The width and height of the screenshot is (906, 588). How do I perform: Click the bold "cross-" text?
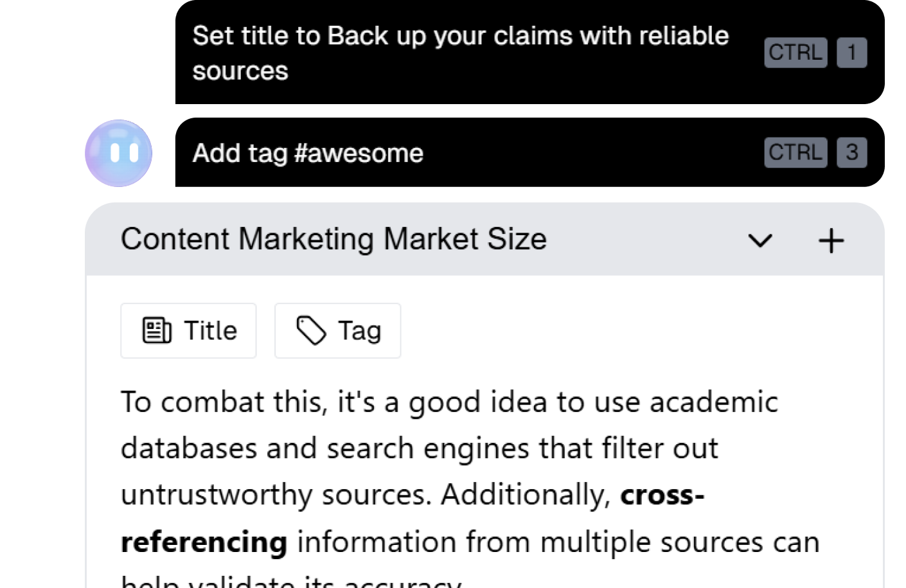[662, 495]
